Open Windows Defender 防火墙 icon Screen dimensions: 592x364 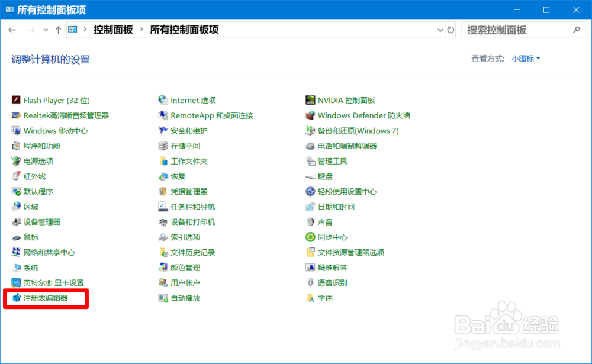pyautogui.click(x=310, y=115)
